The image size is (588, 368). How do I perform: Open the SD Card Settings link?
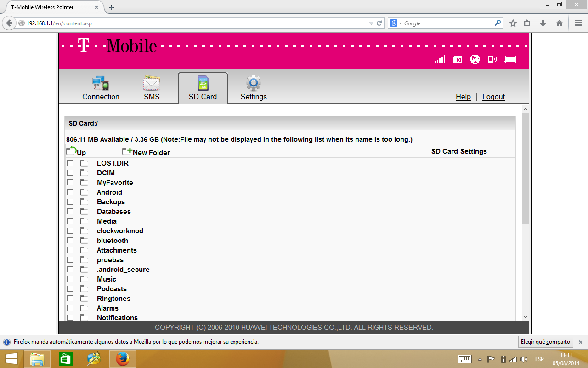pyautogui.click(x=458, y=151)
